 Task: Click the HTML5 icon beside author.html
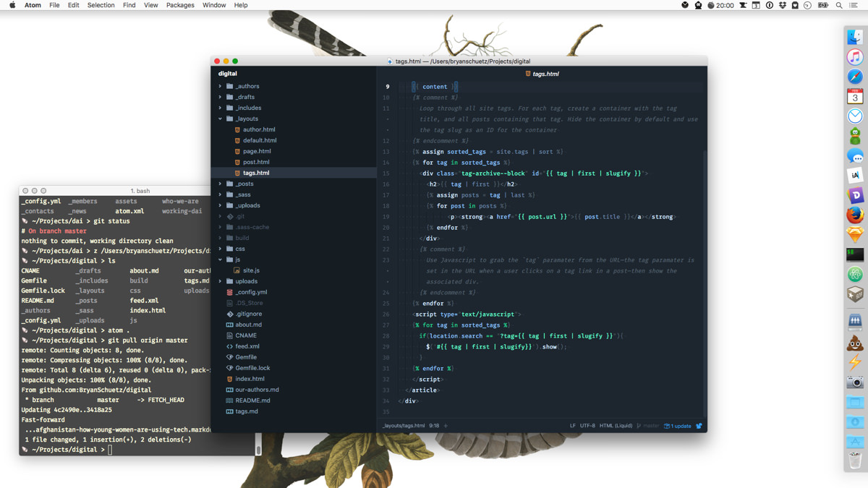[x=237, y=130]
